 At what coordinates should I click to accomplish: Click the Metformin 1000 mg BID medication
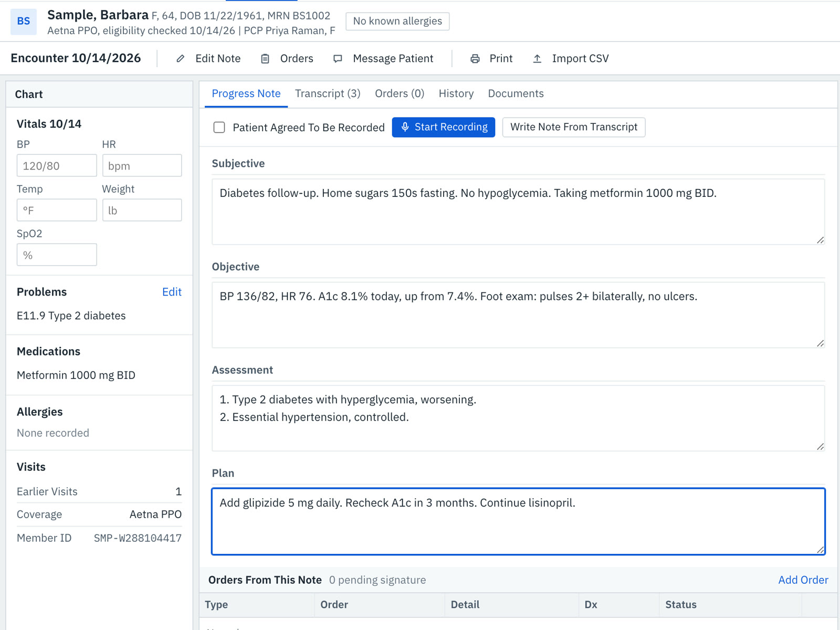tap(76, 375)
